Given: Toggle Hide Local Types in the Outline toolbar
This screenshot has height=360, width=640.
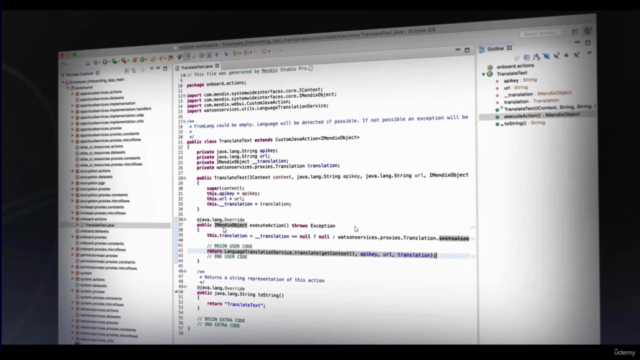Looking at the screenshot, I should pyautogui.click(x=576, y=55).
